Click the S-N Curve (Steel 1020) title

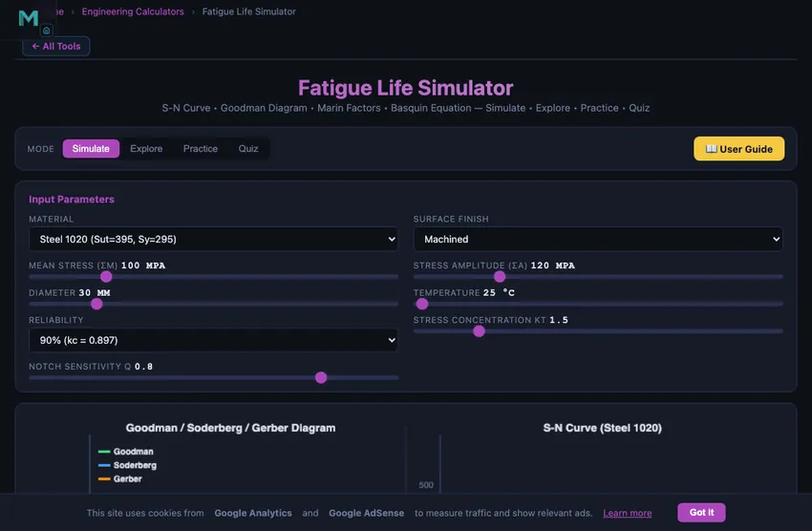[602, 428]
